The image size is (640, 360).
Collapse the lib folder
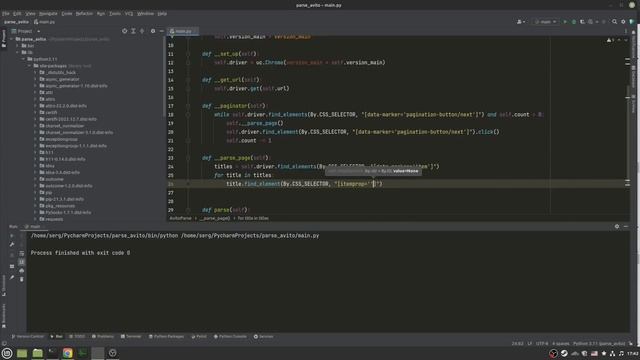pos(18,52)
